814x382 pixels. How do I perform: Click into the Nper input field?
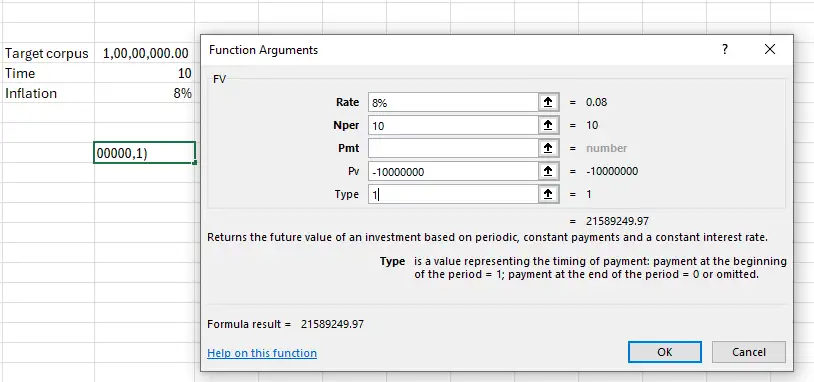(x=453, y=125)
